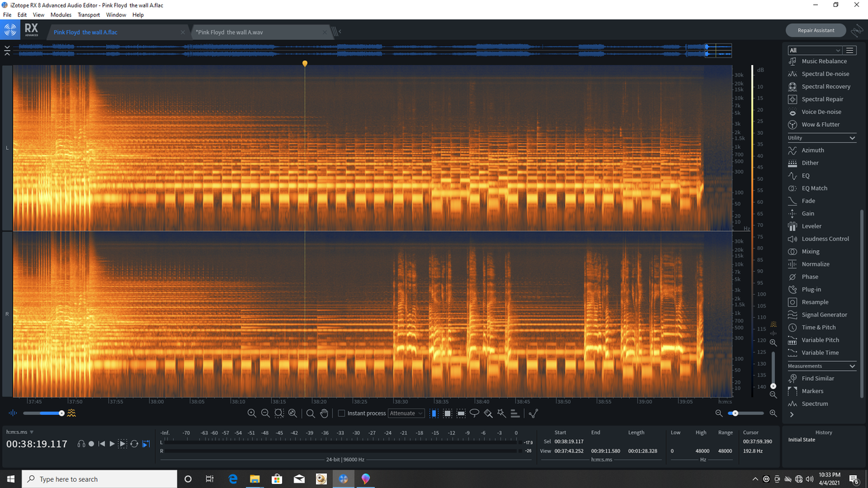
Task: Toggle headphone input monitoring
Action: tap(81, 444)
